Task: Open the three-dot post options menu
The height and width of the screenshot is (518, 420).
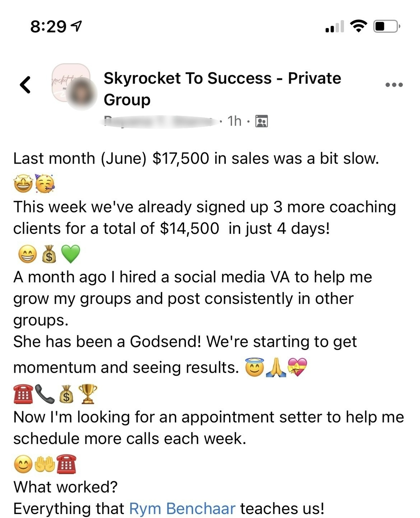Action: pyautogui.click(x=394, y=85)
